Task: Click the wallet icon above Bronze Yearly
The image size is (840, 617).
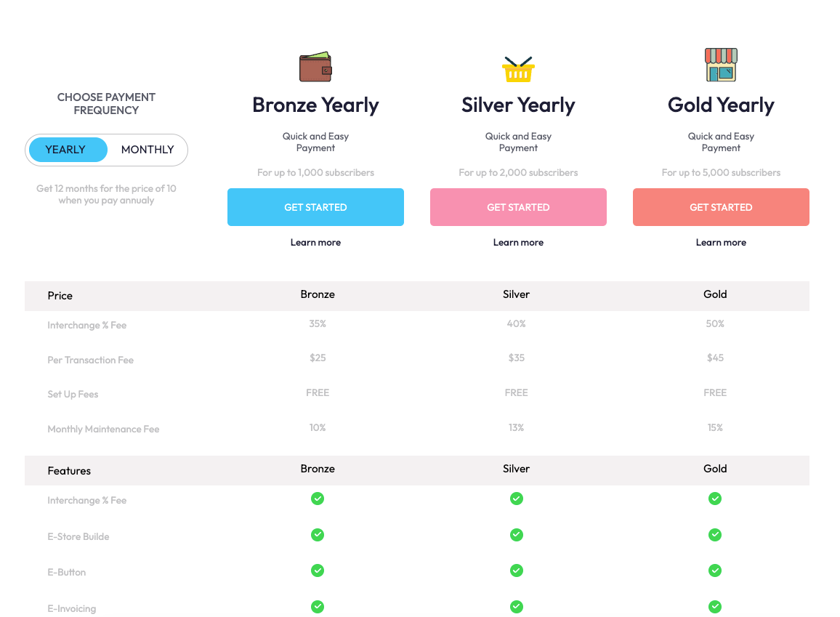Action: (315, 66)
